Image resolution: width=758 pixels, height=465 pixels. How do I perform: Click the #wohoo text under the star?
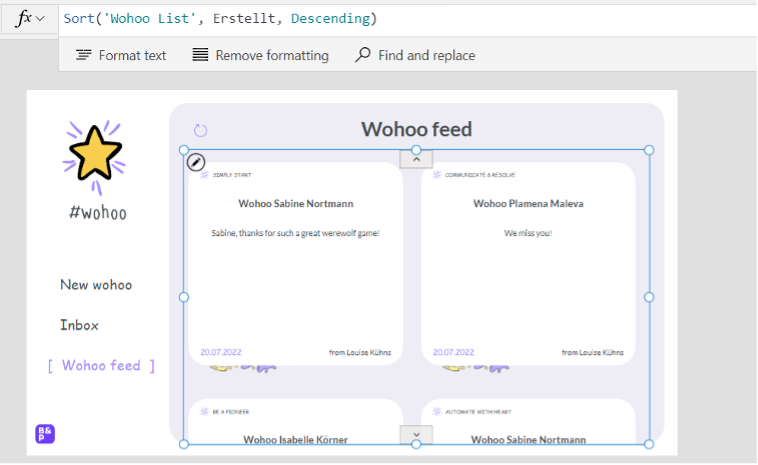(98, 212)
